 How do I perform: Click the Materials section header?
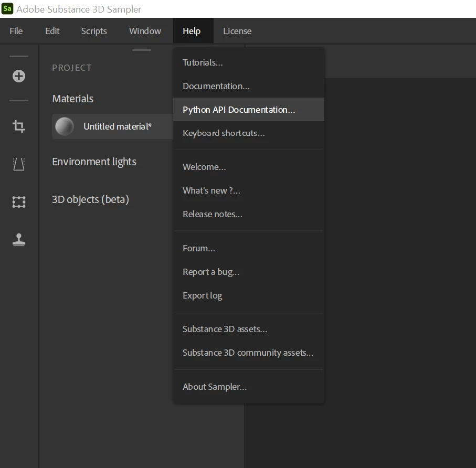[x=73, y=99]
